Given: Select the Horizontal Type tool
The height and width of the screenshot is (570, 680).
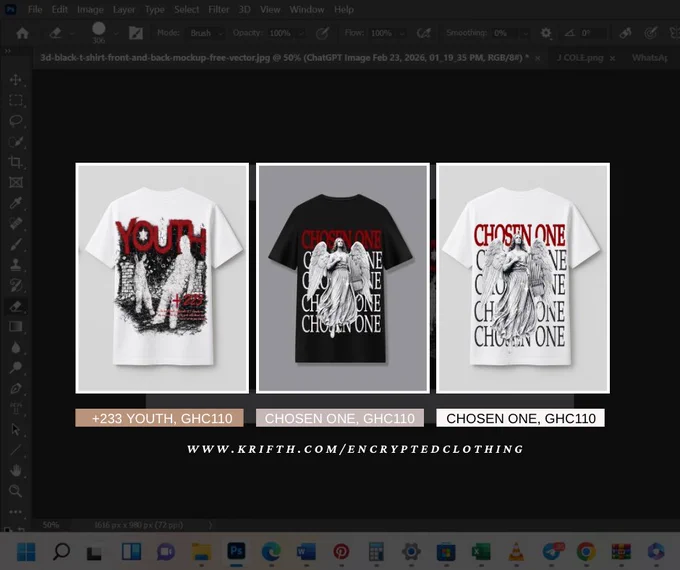Looking at the screenshot, I should point(16,408).
